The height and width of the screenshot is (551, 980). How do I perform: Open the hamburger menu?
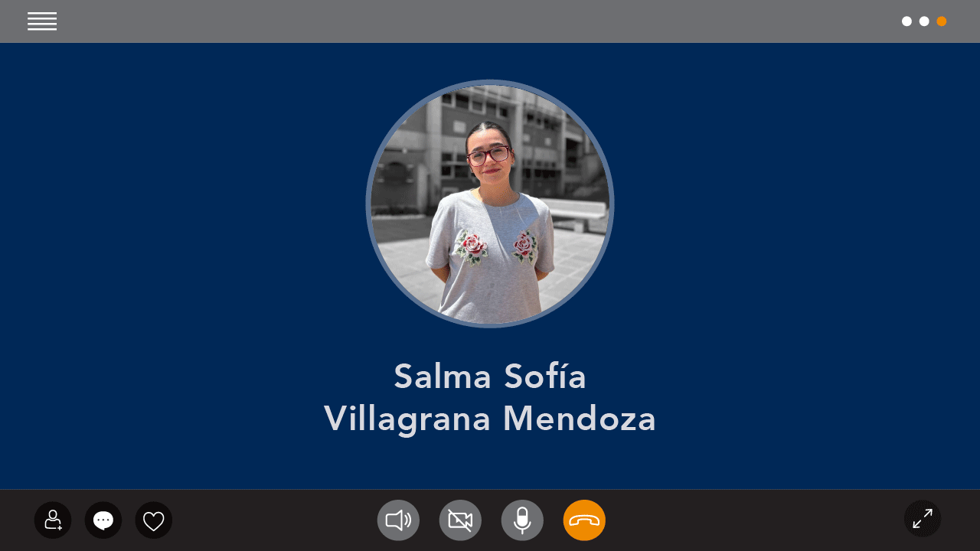click(x=42, y=21)
